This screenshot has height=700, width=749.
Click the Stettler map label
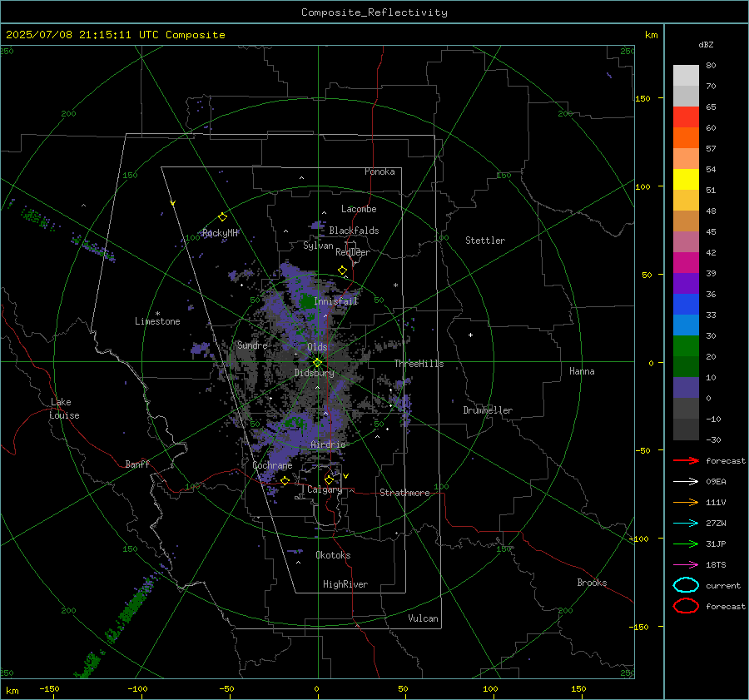pos(485,241)
